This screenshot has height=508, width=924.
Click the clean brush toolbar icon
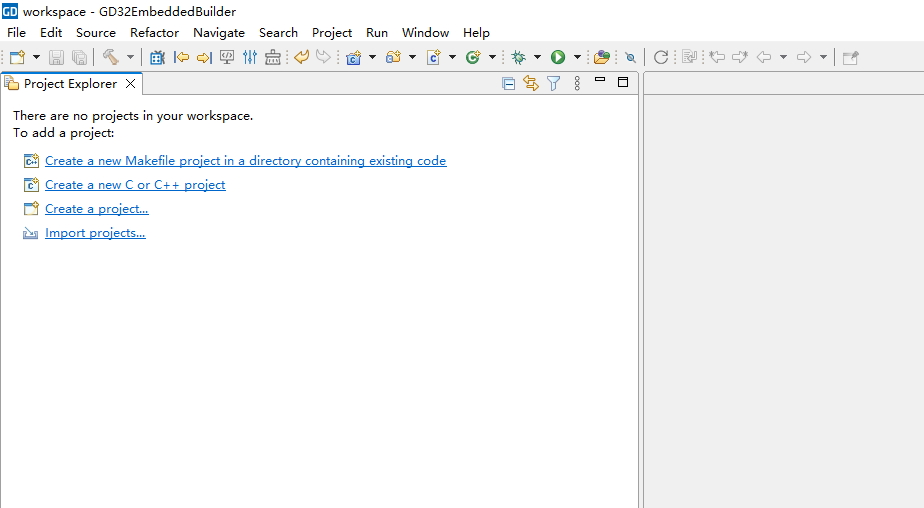click(x=273, y=57)
